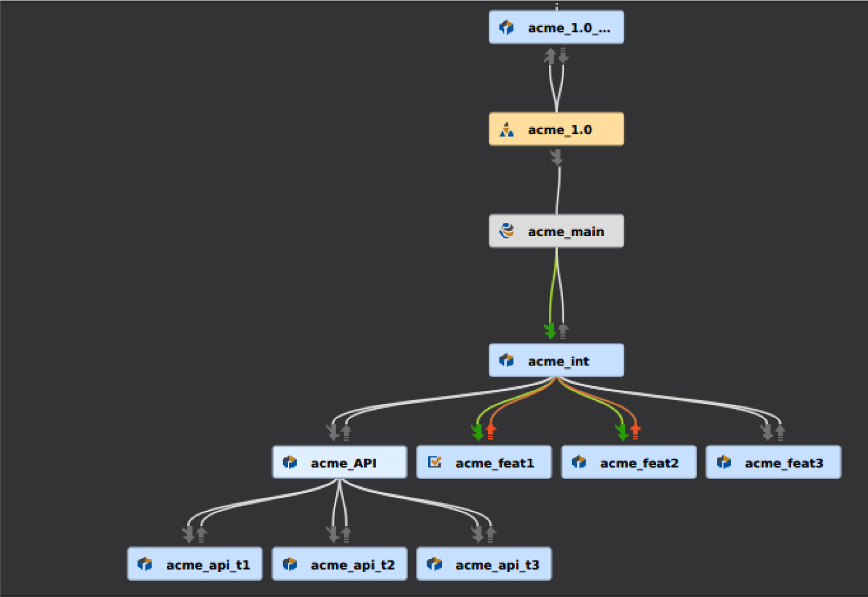Select the acme_api_t1 node

pos(194,564)
